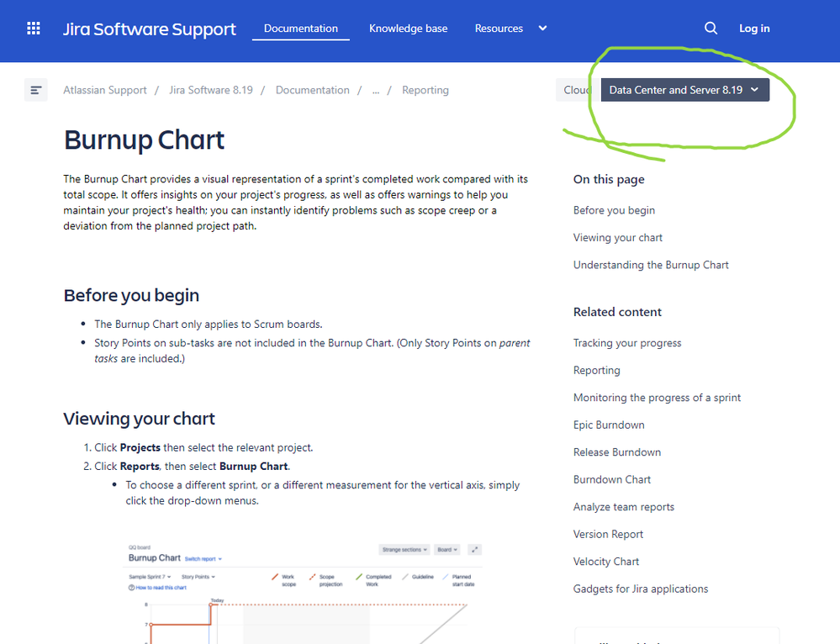Expand the Resources dropdown chevron
Image resolution: width=840 pixels, height=644 pixels.
(x=542, y=29)
